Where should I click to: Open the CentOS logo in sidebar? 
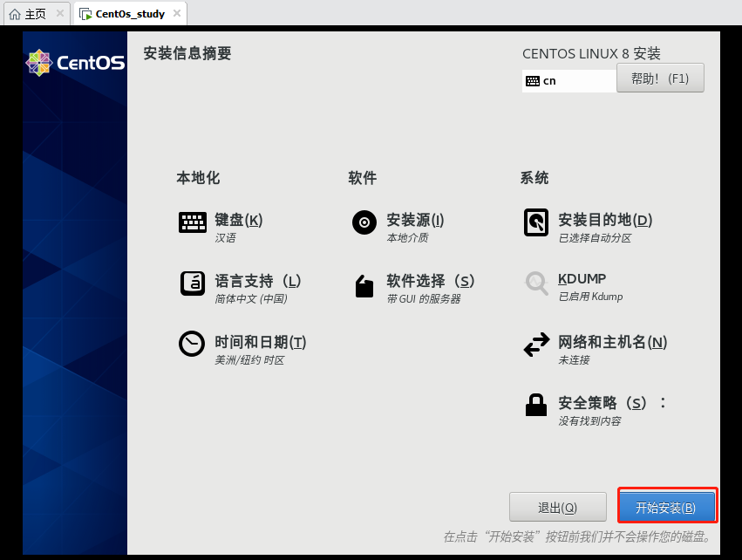point(74,62)
